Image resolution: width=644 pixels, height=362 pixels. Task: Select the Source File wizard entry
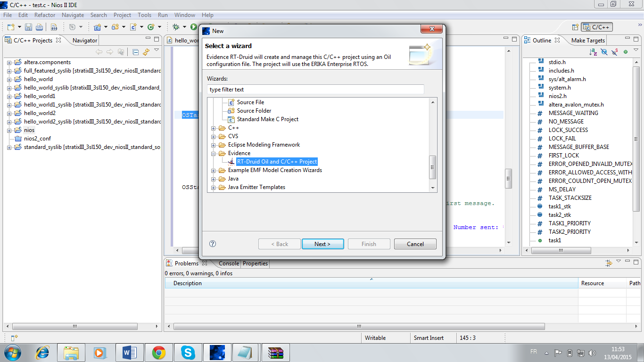coord(250,102)
